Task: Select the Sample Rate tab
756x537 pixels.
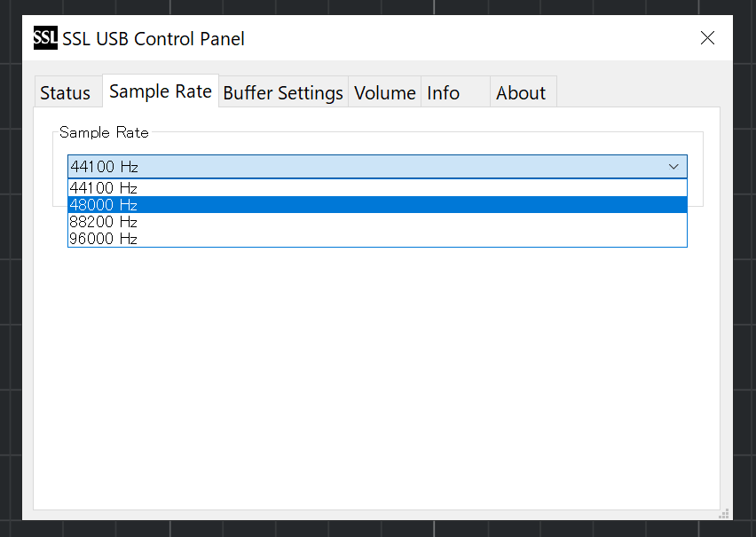Action: point(161,91)
